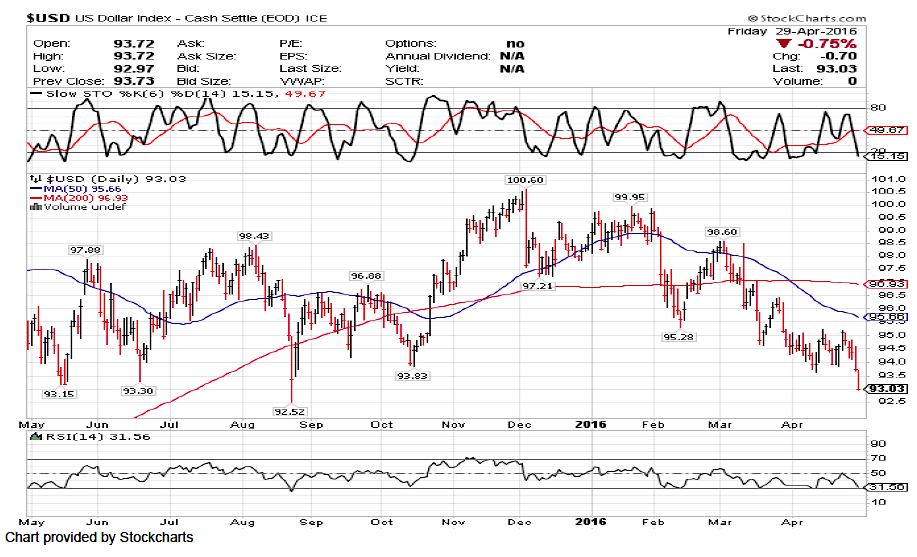The width and height of the screenshot is (917, 557).
Task: Click the $USD ticker symbol in the title
Action: click(47, 18)
